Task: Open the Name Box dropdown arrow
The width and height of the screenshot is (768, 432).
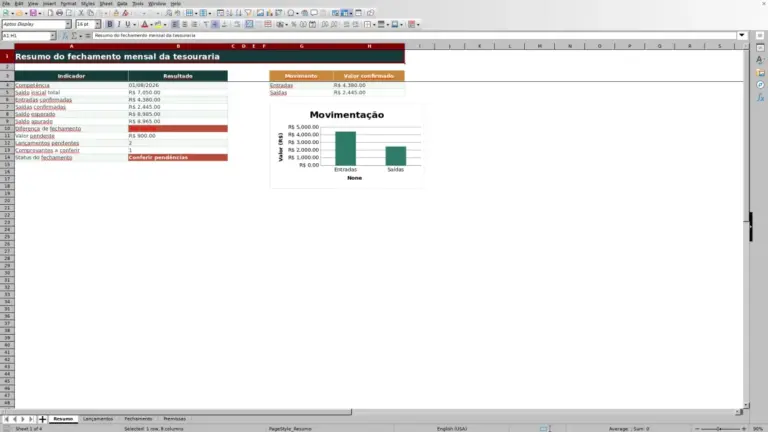Action: click(x=52, y=35)
